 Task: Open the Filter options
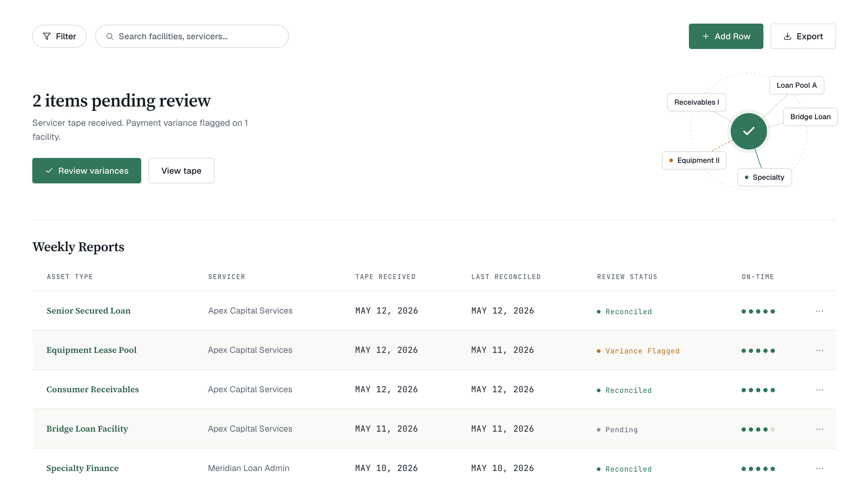[x=59, y=36]
